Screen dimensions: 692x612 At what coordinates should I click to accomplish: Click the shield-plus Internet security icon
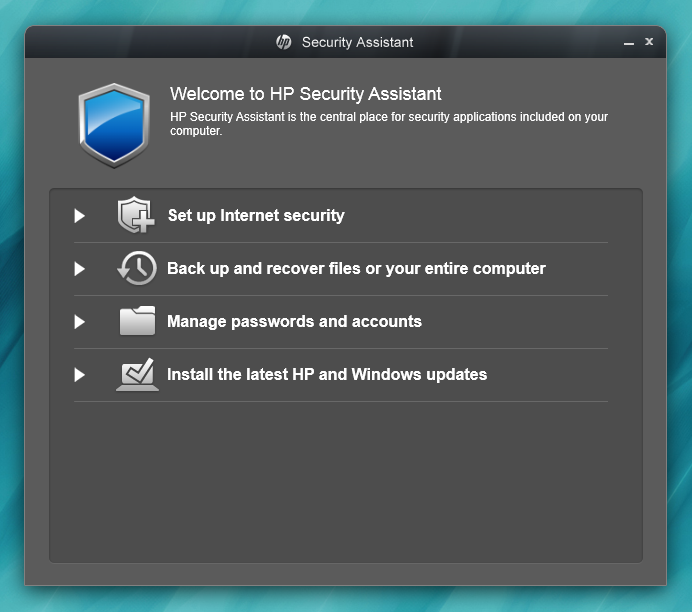click(x=136, y=215)
